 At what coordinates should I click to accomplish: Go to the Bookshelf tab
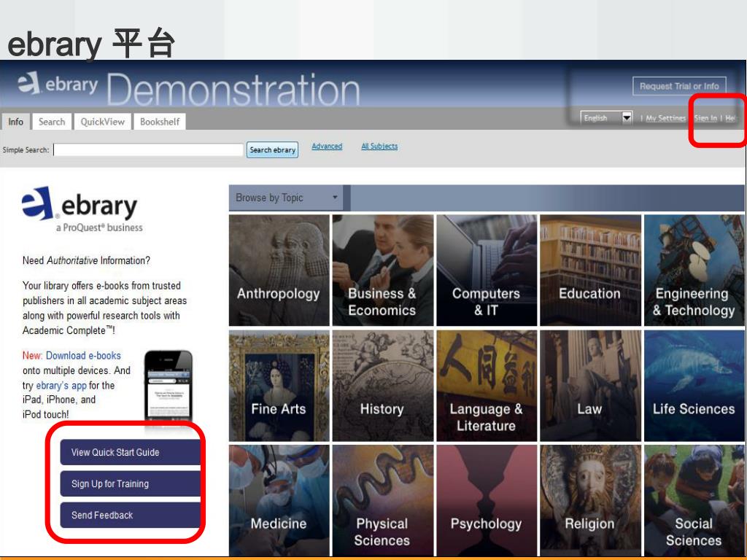160,122
